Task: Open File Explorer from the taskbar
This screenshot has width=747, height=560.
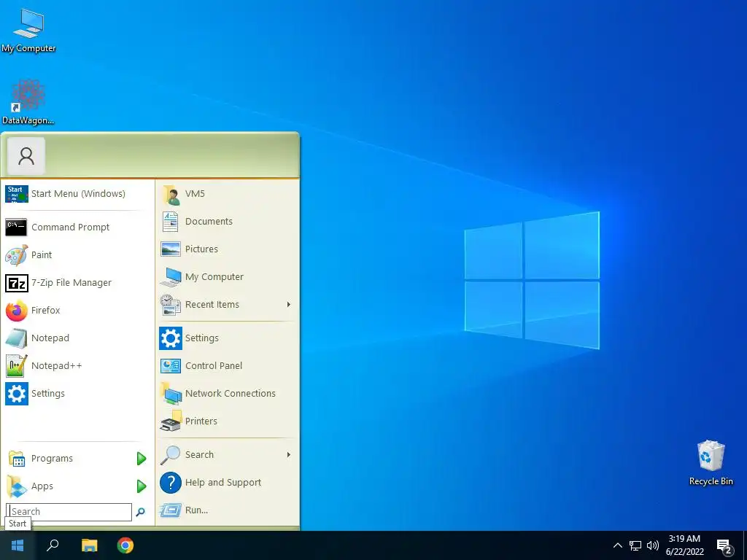Action: click(x=89, y=545)
